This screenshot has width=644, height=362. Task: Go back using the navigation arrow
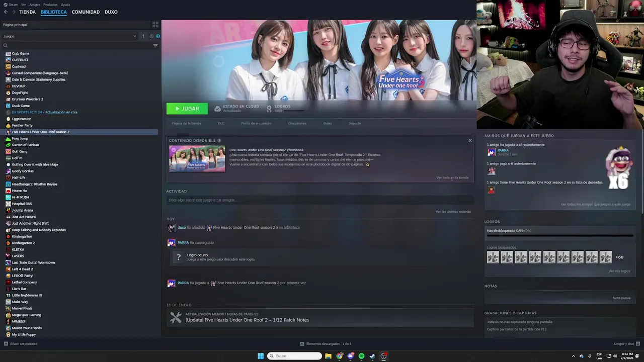[x=6, y=12]
